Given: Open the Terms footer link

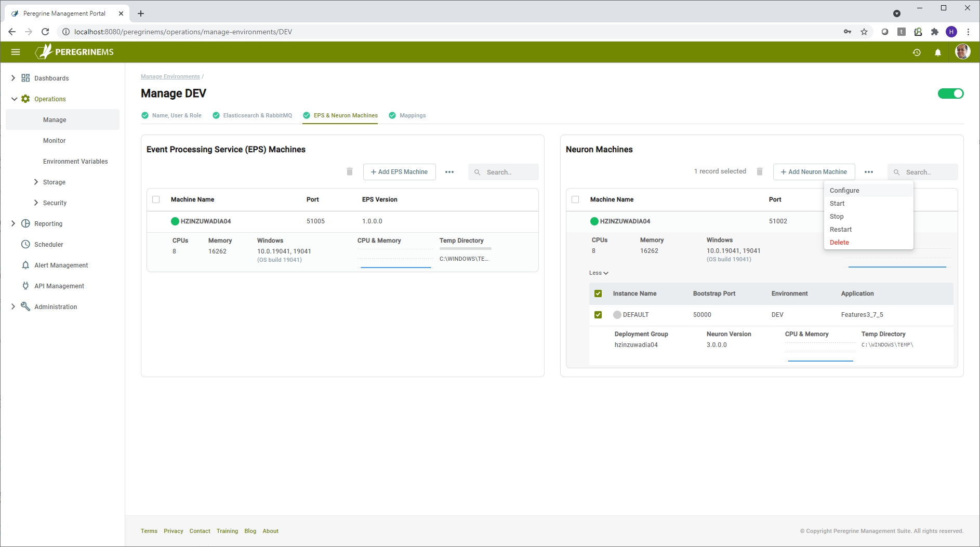Looking at the screenshot, I should 149,531.
